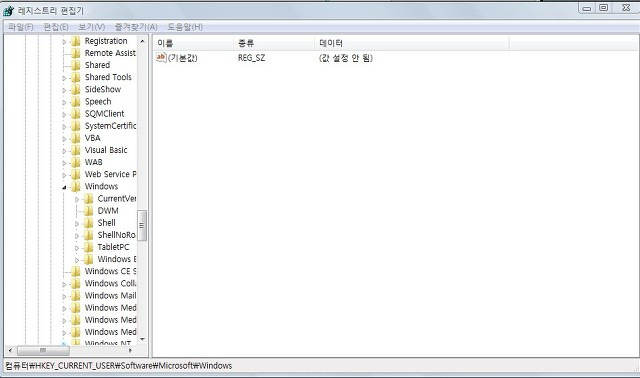Expand the SideShow key
The image size is (640, 378).
tap(64, 90)
